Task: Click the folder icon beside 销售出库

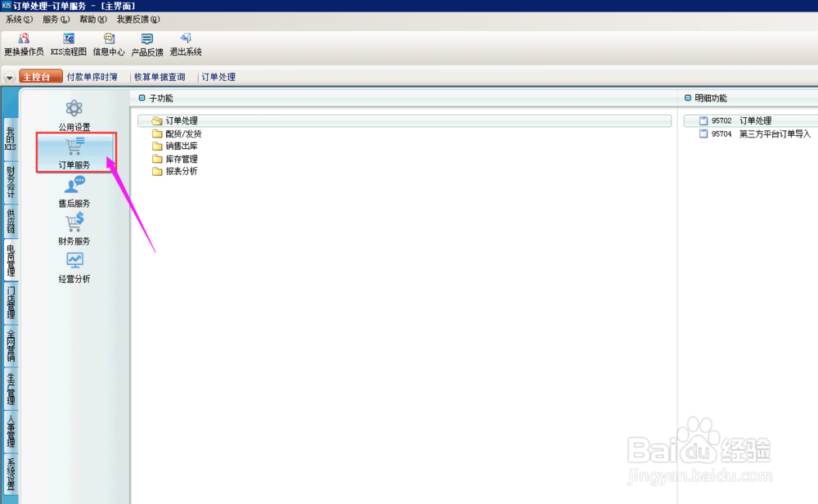Action: [x=157, y=146]
